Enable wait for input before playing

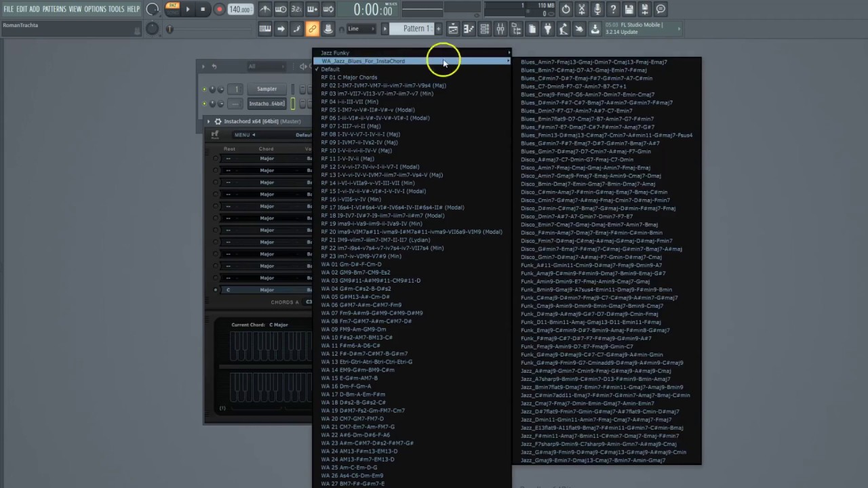coord(281,9)
